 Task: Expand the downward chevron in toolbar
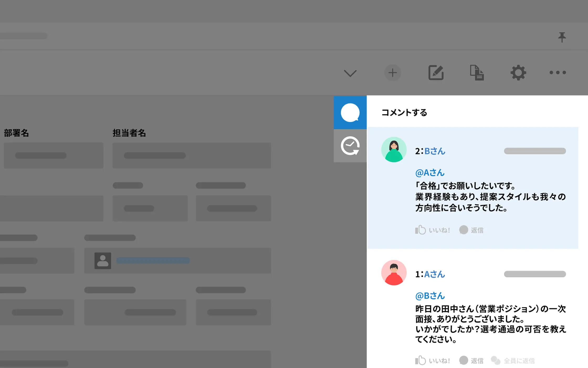[350, 73]
